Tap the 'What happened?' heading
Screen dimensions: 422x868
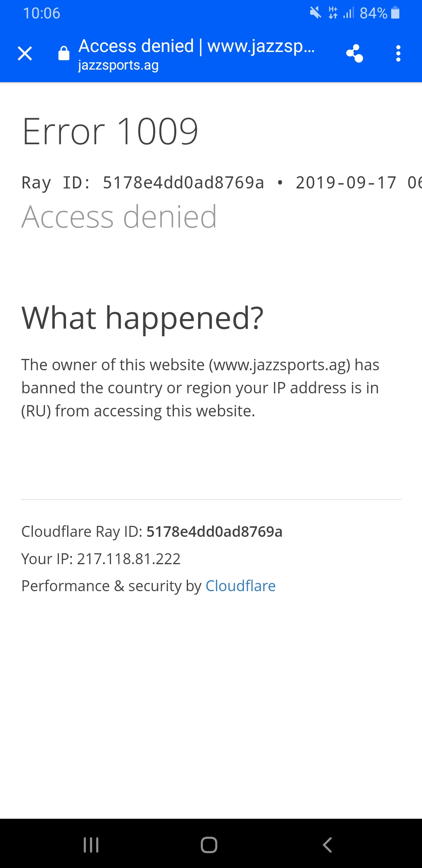point(142,318)
